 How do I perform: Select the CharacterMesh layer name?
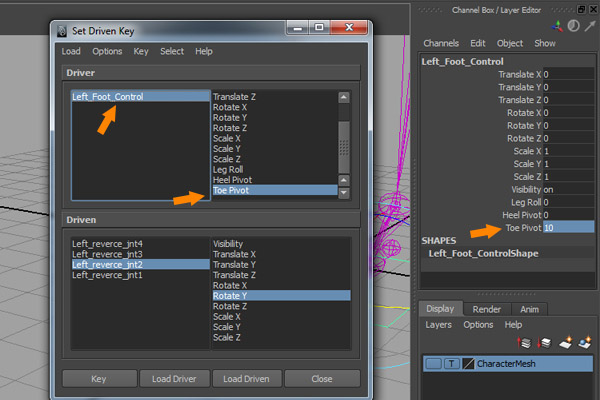pyautogui.click(x=506, y=364)
